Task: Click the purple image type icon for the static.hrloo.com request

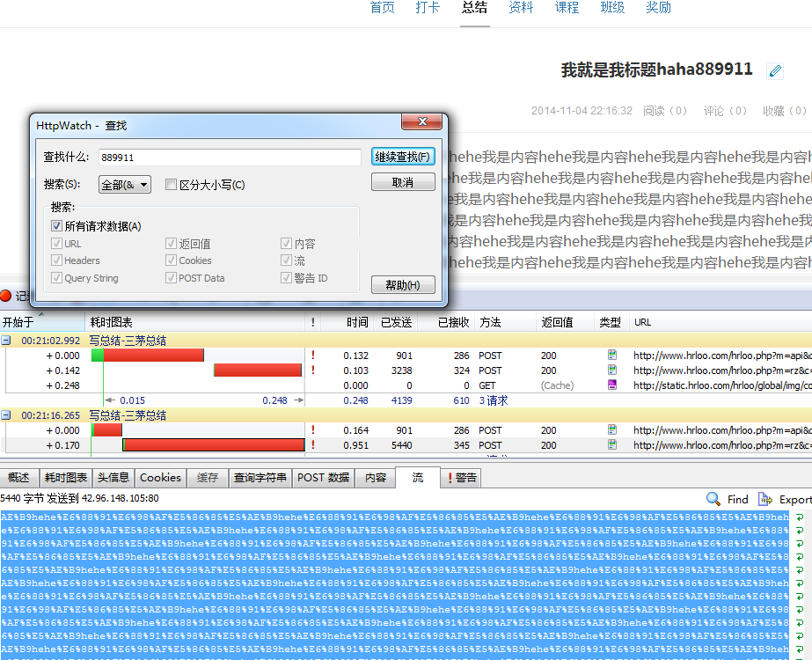Action: click(611, 385)
